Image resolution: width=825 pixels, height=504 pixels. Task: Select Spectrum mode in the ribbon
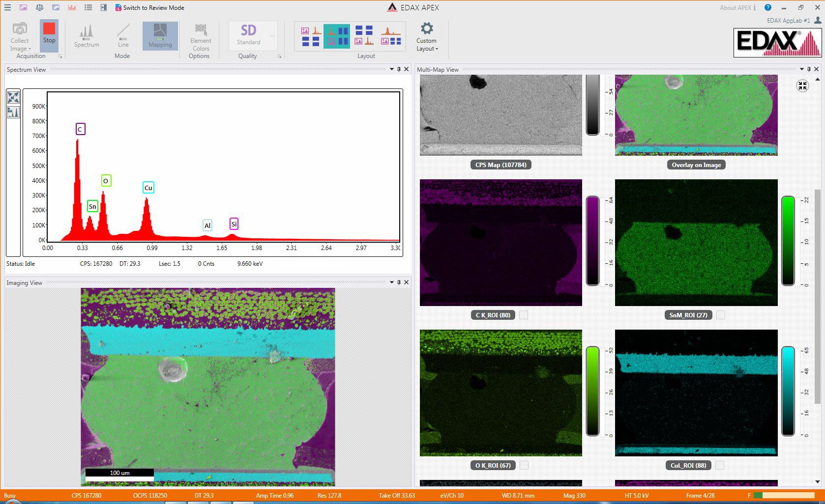coord(87,36)
